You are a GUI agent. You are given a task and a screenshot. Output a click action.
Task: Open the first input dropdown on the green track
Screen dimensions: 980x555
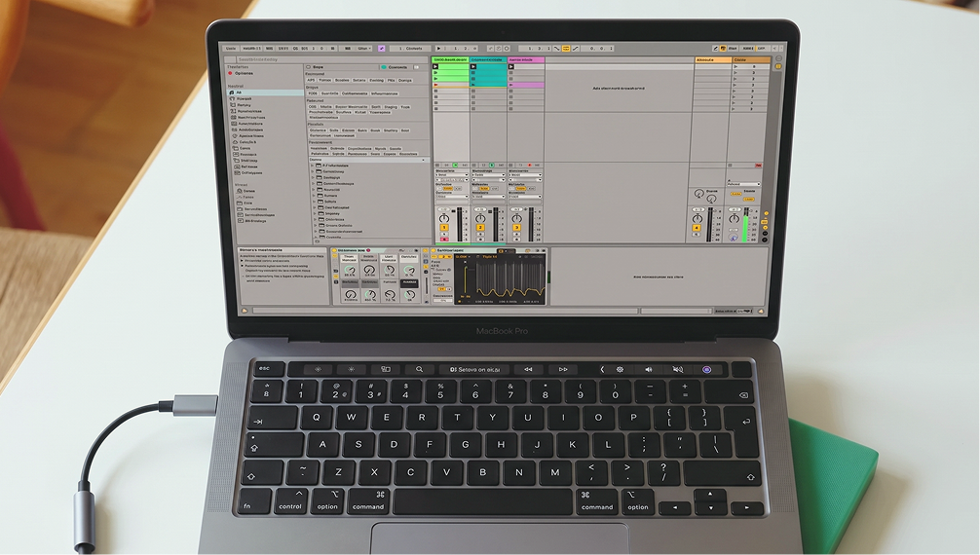pyautogui.click(x=452, y=175)
